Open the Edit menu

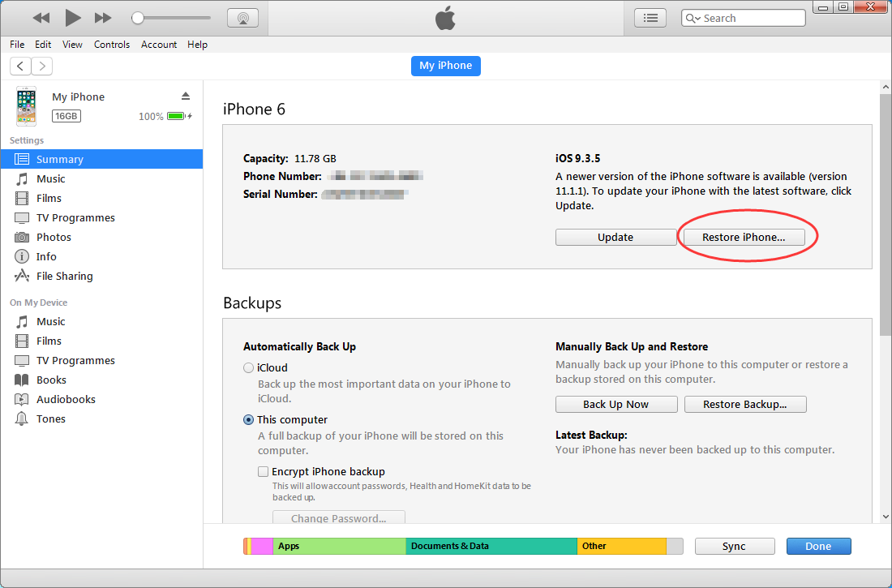click(43, 45)
